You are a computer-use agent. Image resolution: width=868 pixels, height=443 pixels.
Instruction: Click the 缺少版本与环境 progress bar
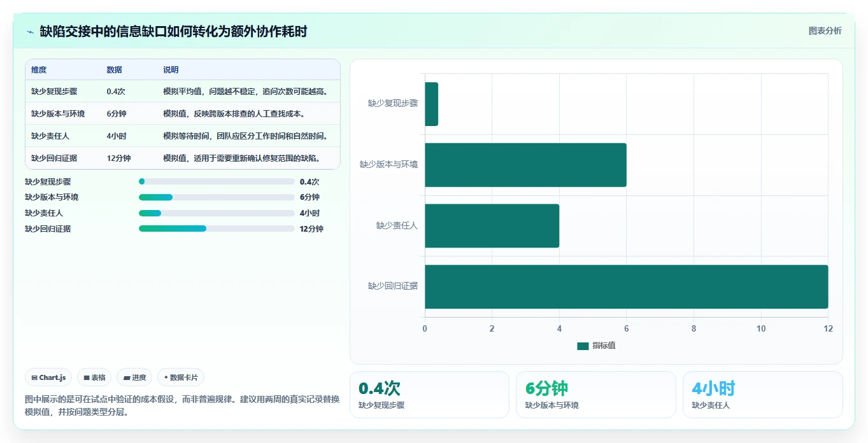tap(217, 197)
